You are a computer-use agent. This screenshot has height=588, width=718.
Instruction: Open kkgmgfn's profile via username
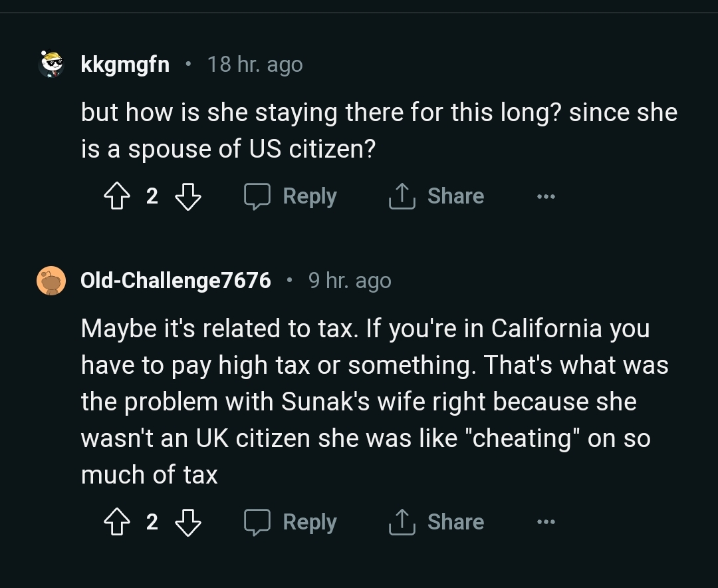pyautogui.click(x=125, y=65)
